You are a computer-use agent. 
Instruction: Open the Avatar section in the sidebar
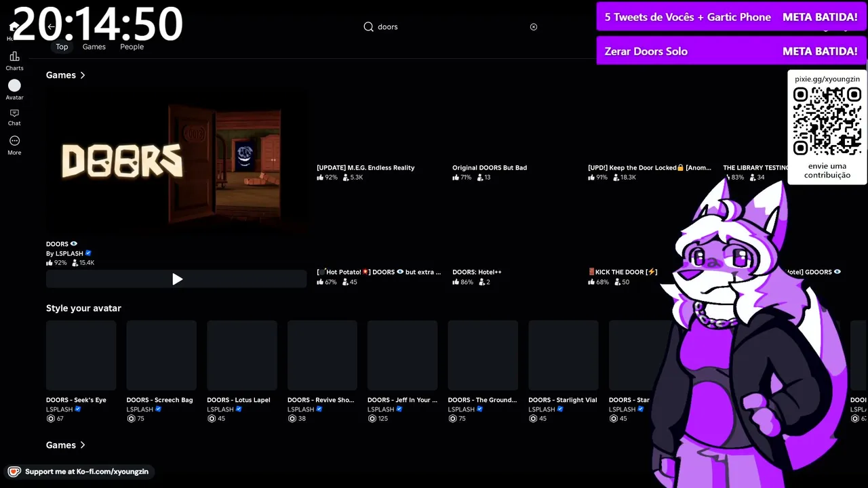[x=14, y=90]
